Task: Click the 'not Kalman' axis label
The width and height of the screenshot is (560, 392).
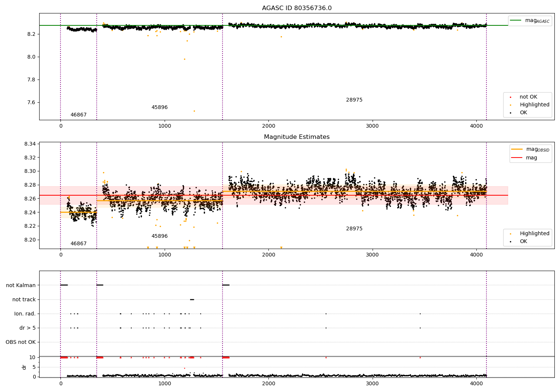Action: pos(21,286)
